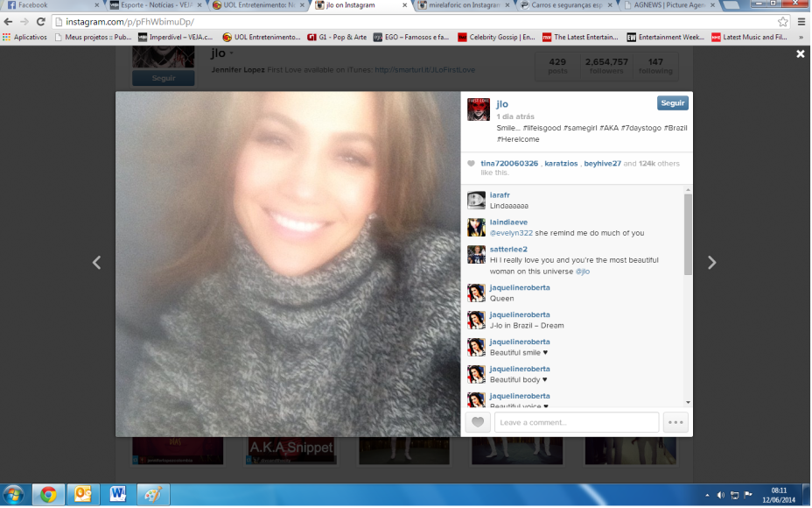Click satterlee2 commenter avatar
The width and height of the screenshot is (812, 508).
click(476, 254)
